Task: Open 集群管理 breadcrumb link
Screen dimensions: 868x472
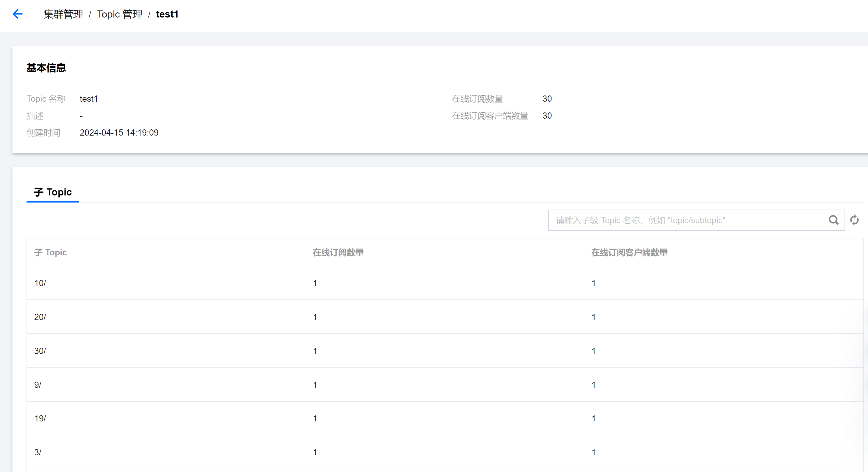Action: (x=63, y=14)
